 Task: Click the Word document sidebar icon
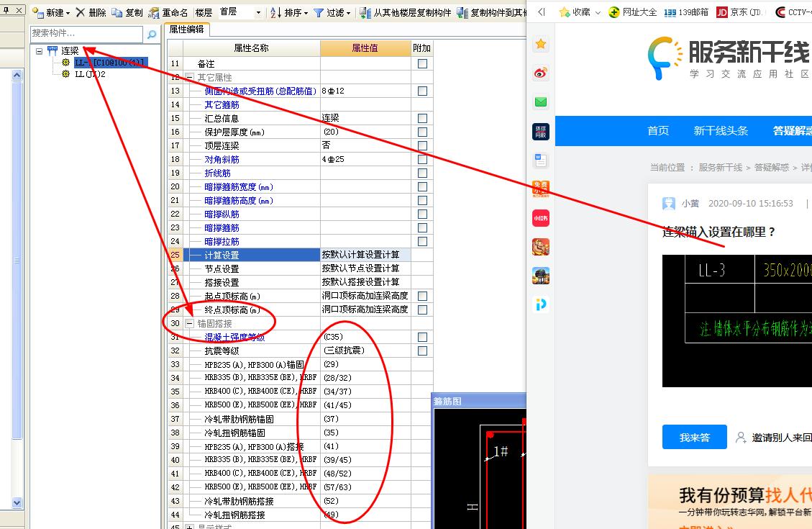(x=541, y=160)
